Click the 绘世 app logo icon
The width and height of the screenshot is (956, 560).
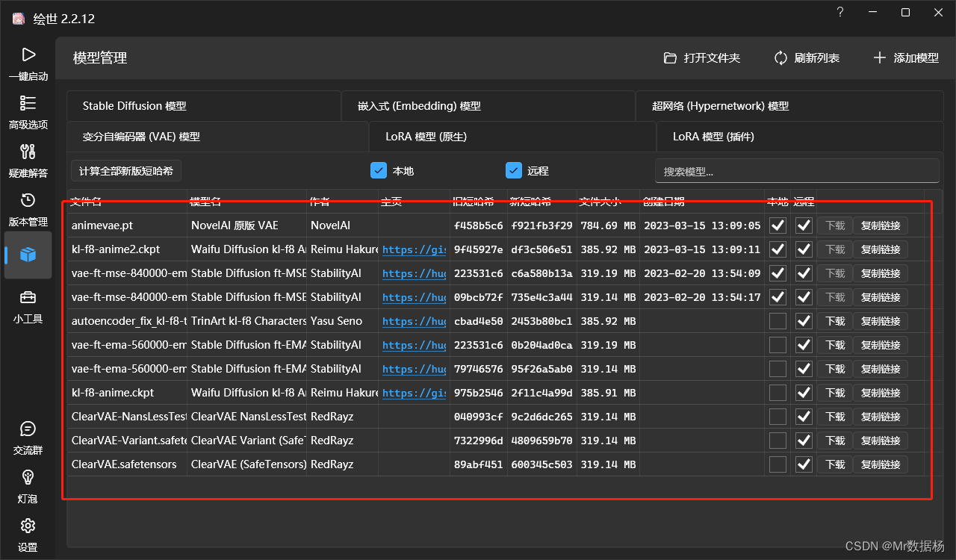pos(19,19)
